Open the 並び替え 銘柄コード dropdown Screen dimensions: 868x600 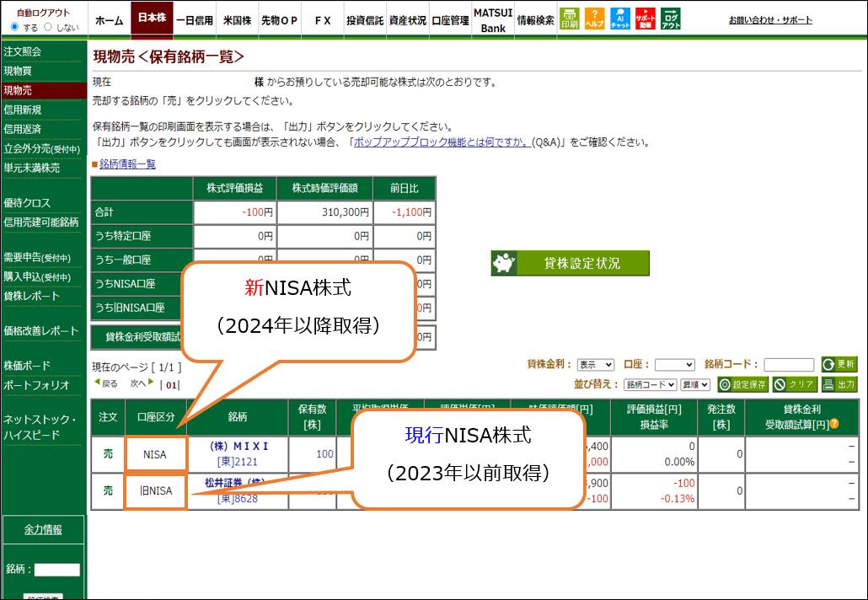pos(650,384)
